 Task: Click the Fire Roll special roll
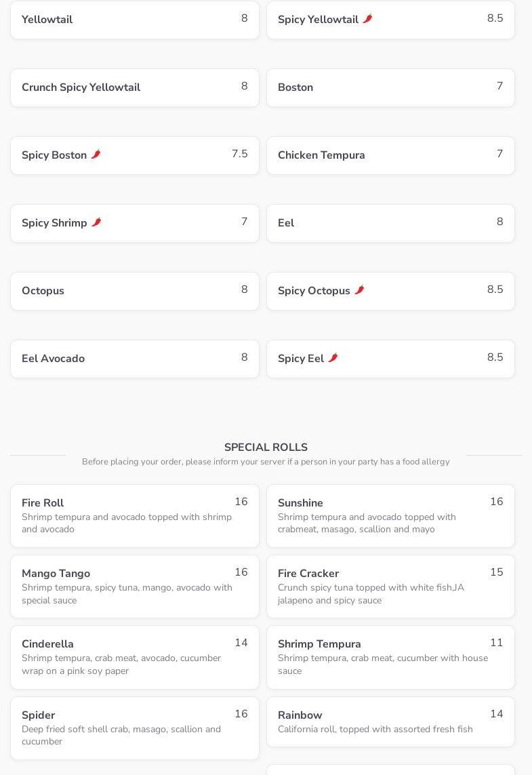pos(134,515)
